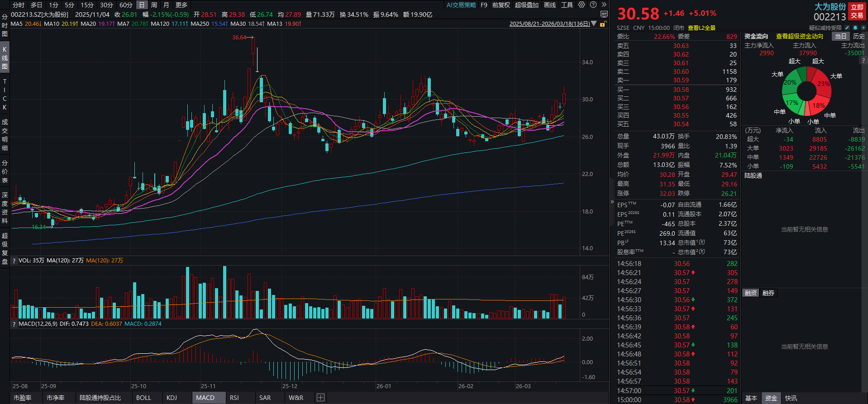Click the help question mark in top toolbar

(593, 5)
